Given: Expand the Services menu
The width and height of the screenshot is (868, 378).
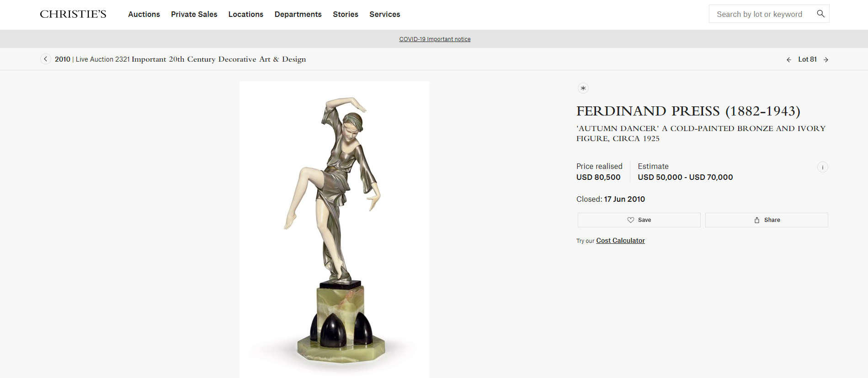Looking at the screenshot, I should [385, 14].
